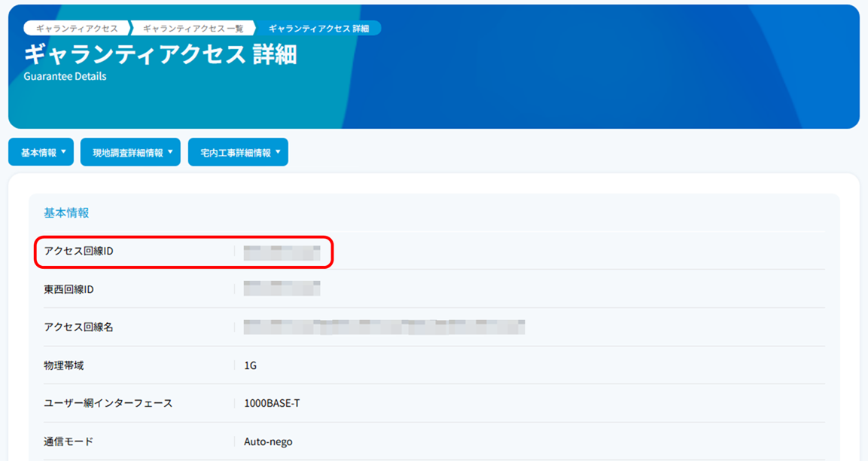Click the 通信モード label
Screen dimensions: 868x461
tap(69, 441)
